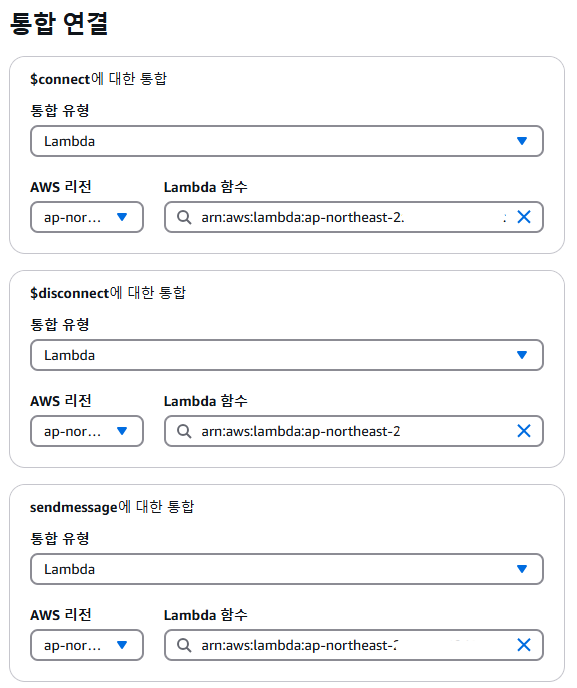This screenshot has height=688, width=577.
Task: Expand the AWS 리전 selector under $disconnect
Action: click(87, 431)
